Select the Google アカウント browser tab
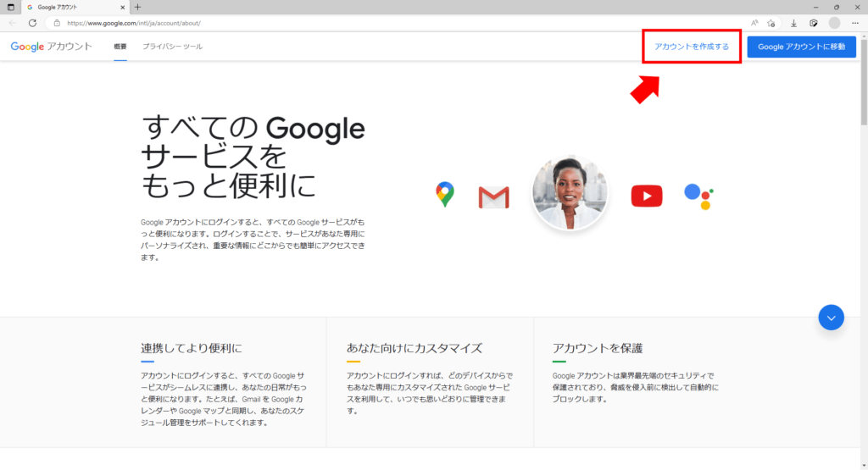The image size is (868, 470). (75, 7)
